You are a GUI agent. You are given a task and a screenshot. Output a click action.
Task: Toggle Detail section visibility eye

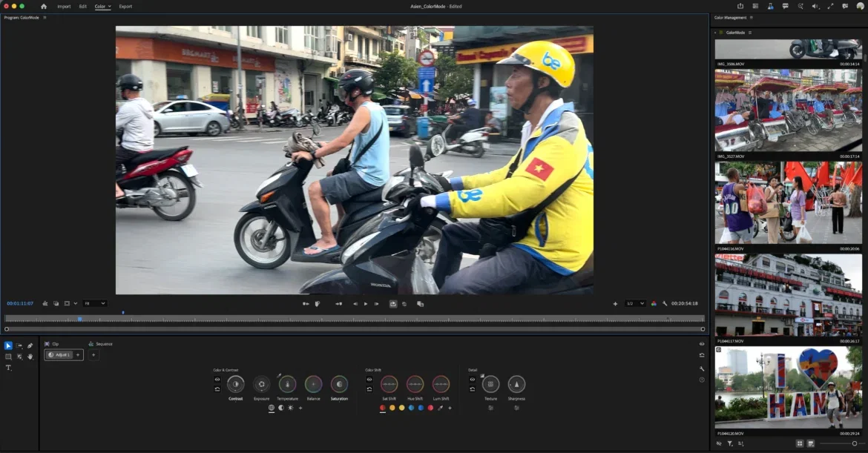pyautogui.click(x=472, y=380)
